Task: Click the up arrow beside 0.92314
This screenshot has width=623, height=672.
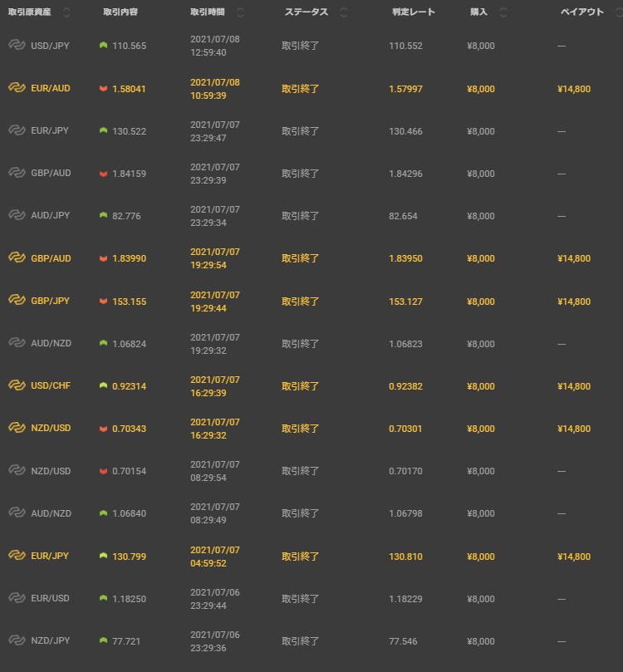Action: (103, 385)
